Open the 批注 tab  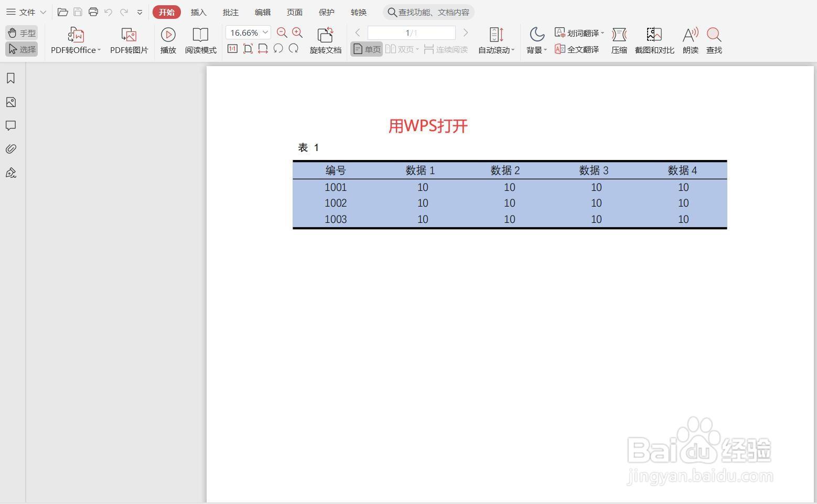click(x=231, y=12)
